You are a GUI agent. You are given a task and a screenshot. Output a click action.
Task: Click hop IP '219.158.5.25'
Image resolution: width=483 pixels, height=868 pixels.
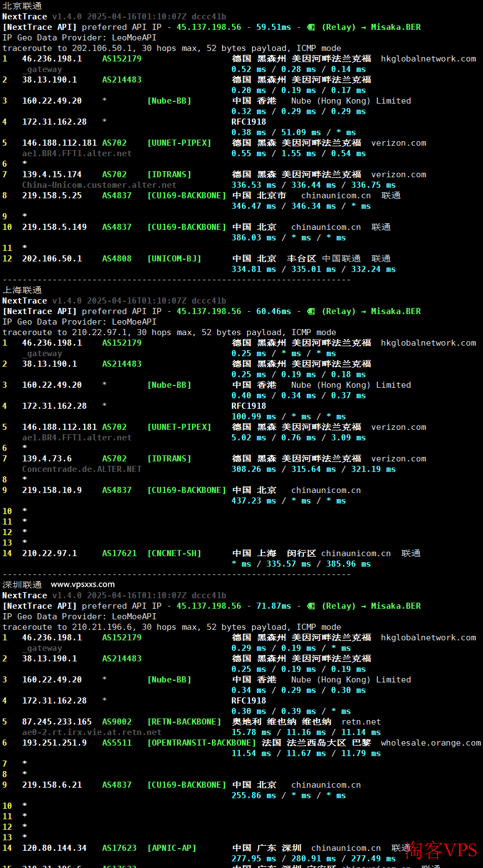point(52,196)
